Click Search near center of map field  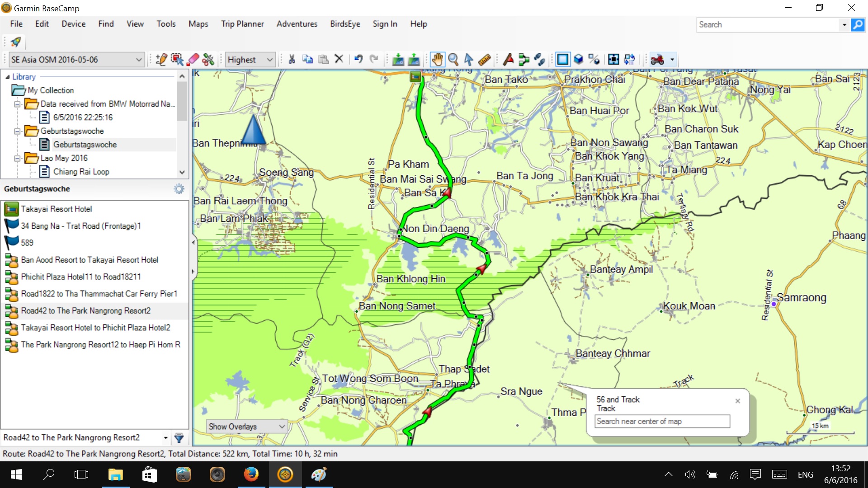[x=662, y=421]
